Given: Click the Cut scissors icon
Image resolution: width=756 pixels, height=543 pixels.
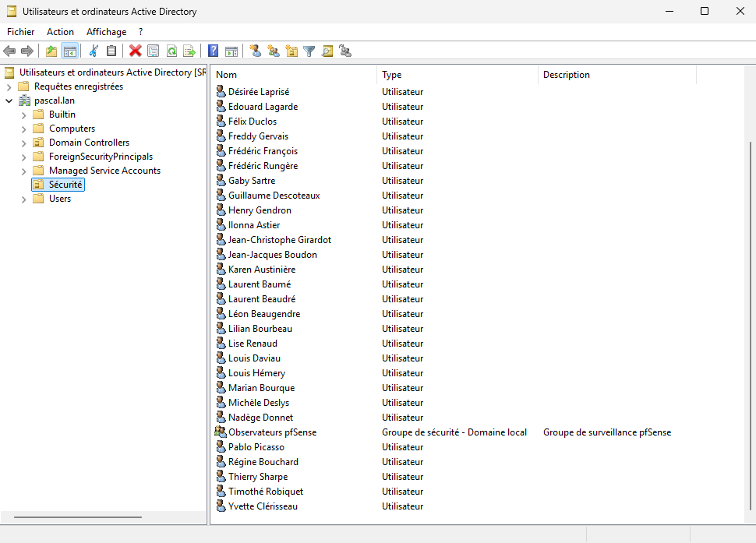Looking at the screenshot, I should click(94, 51).
